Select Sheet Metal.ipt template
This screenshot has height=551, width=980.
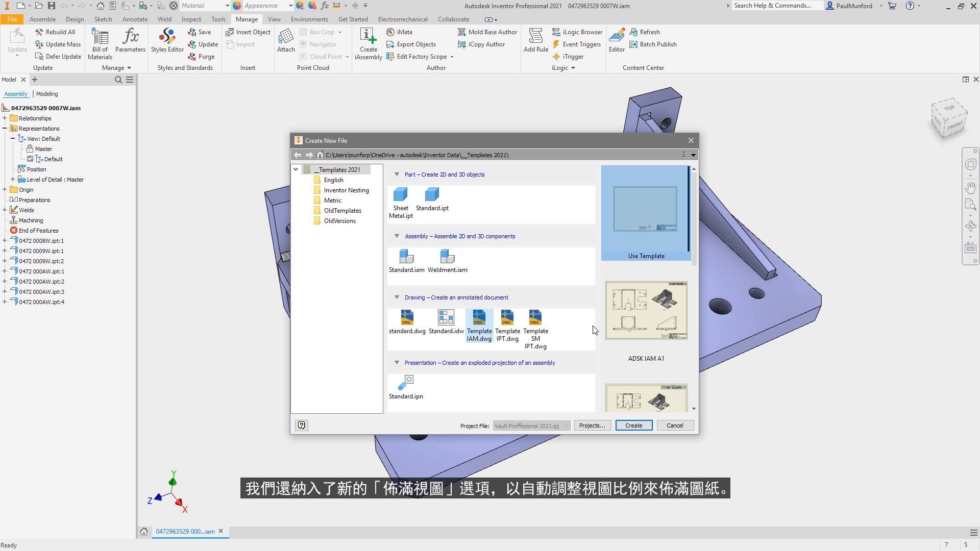coord(401,203)
